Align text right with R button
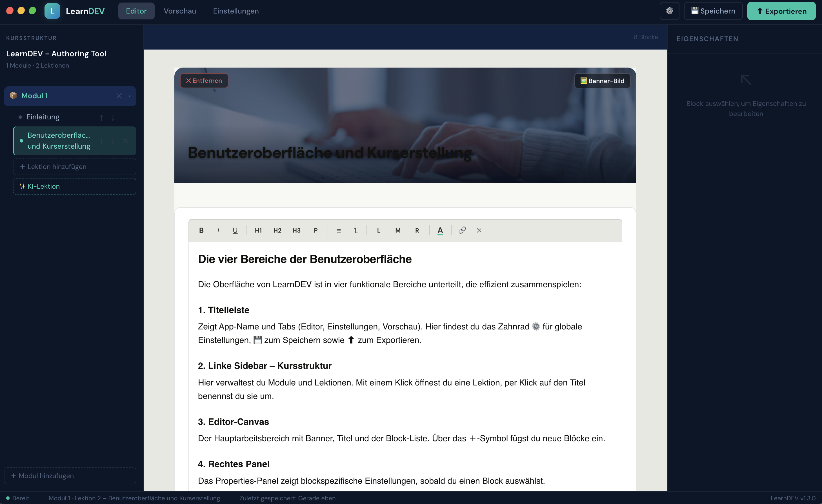Viewport: 822px width, 504px height. (417, 230)
